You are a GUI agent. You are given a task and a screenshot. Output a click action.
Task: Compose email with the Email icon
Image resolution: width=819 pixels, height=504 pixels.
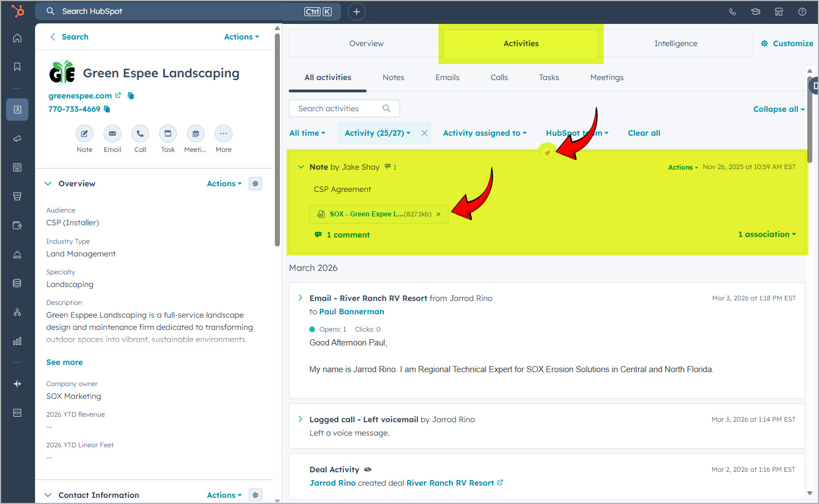(x=112, y=134)
